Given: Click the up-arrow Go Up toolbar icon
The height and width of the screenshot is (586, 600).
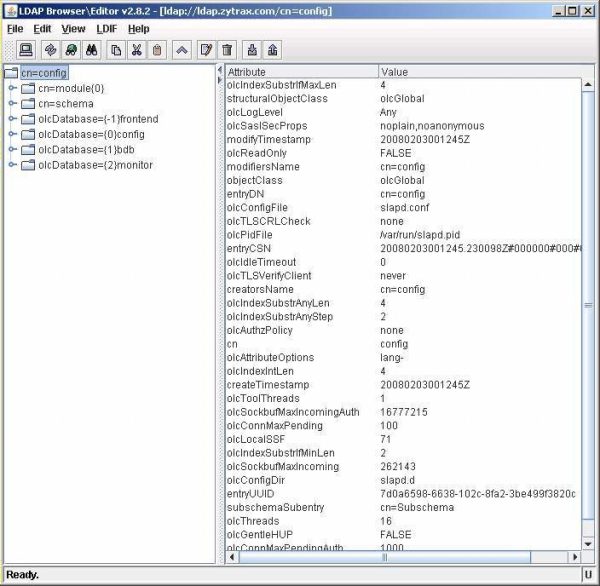Looking at the screenshot, I should coord(182,49).
